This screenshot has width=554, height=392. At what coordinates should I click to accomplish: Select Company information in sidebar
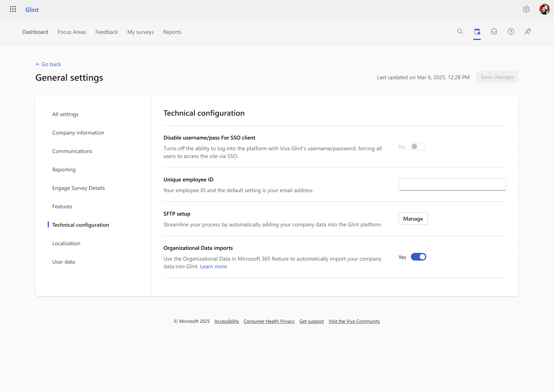pyautogui.click(x=78, y=133)
